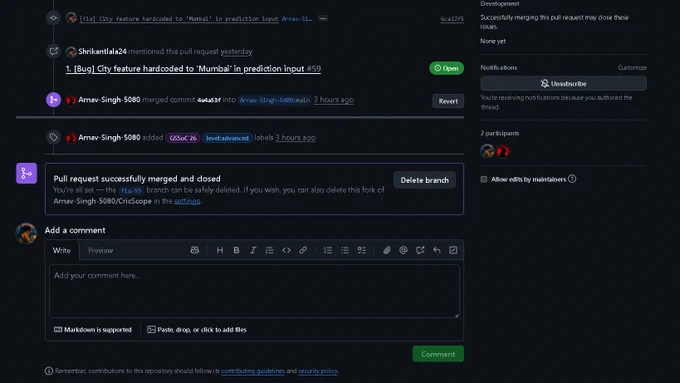Open commit hash 6ca12f5
680x383 pixels.
[452, 19]
